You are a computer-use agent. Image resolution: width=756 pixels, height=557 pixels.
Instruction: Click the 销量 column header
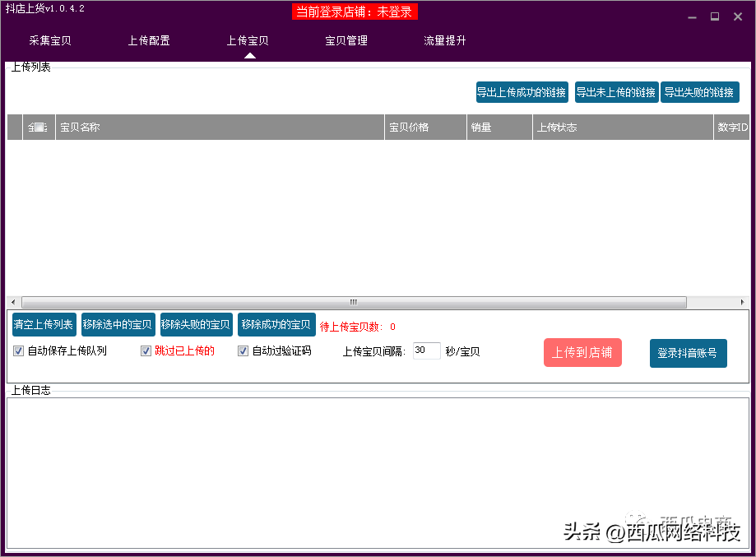click(x=499, y=128)
